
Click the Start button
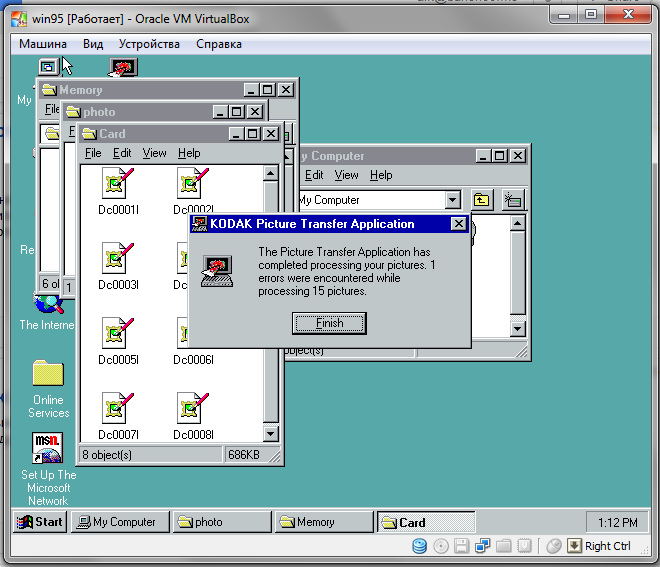pos(40,522)
